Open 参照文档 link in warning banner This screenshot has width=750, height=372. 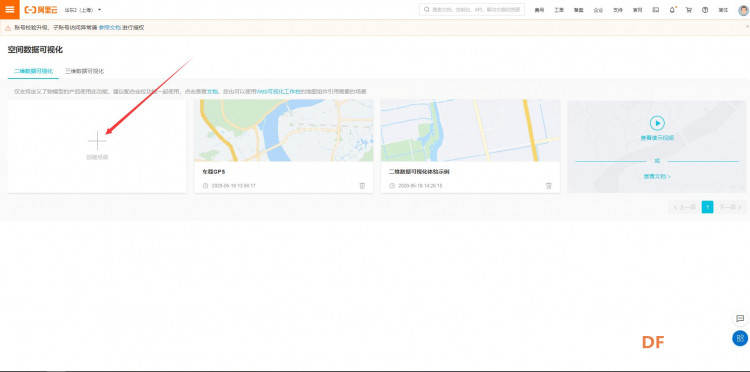pyautogui.click(x=110, y=28)
